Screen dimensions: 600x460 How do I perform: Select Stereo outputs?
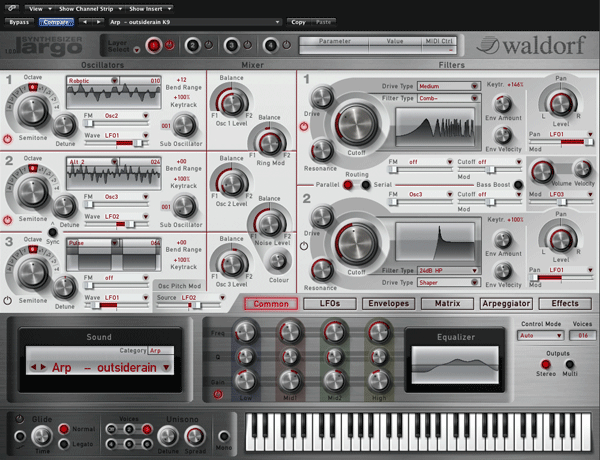coord(546,364)
